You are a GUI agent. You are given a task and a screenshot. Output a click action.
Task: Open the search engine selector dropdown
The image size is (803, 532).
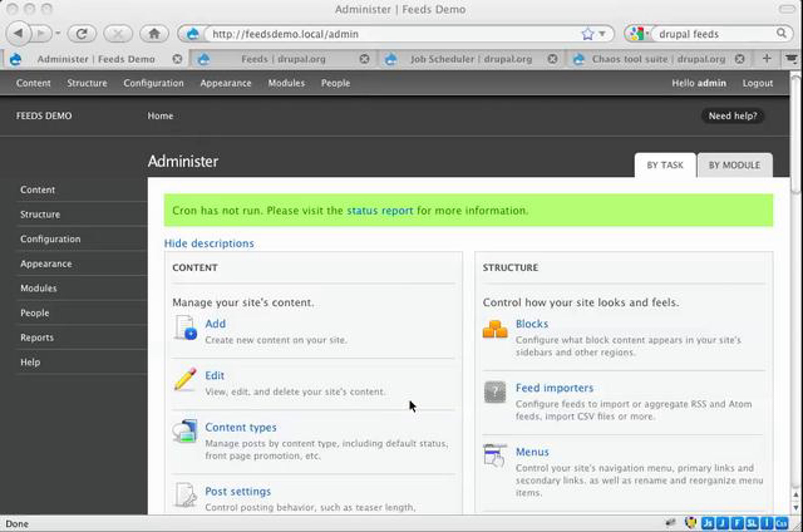click(x=639, y=34)
